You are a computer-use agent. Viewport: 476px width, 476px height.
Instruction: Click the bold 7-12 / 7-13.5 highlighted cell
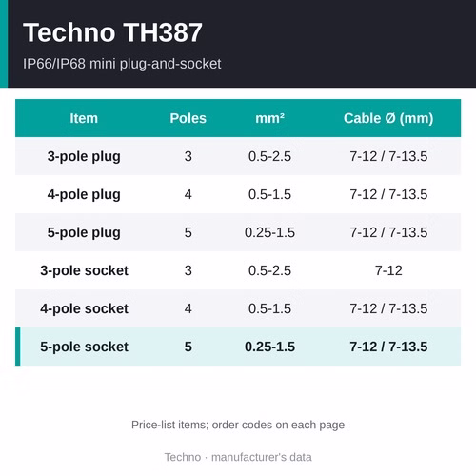coord(388,347)
